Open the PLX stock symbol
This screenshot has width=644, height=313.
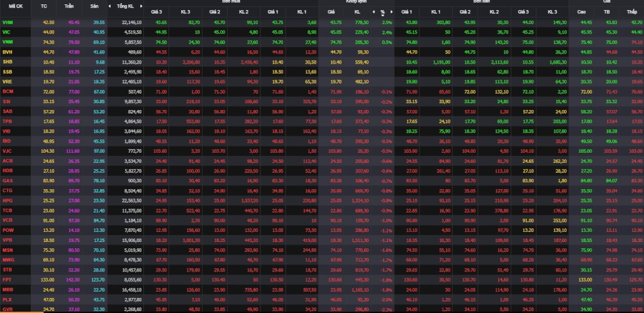tap(8, 299)
